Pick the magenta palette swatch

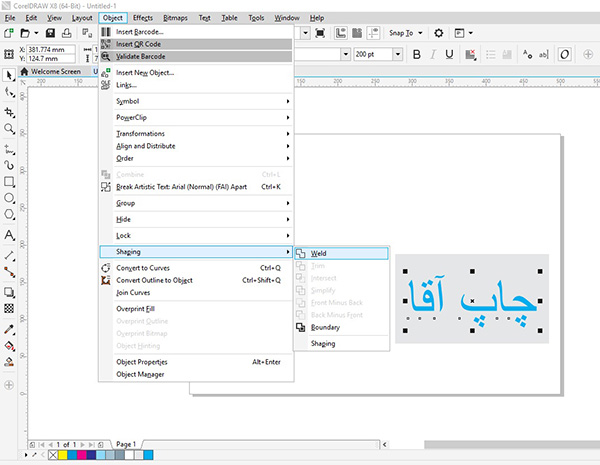click(x=82, y=455)
